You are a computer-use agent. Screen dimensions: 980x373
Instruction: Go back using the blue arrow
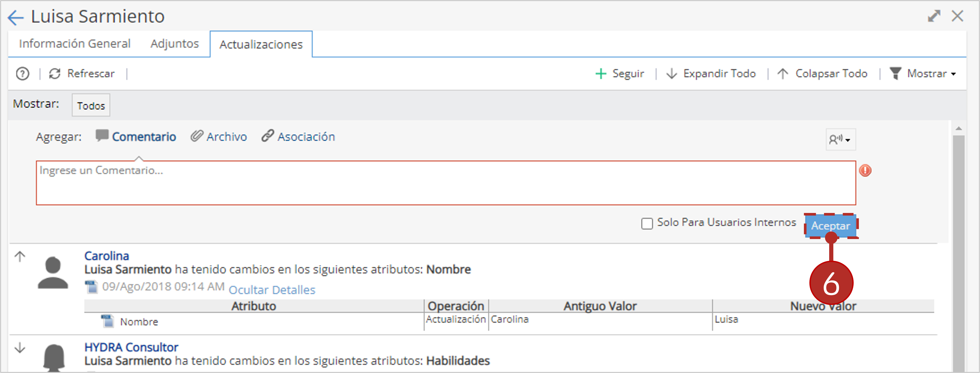(x=16, y=17)
